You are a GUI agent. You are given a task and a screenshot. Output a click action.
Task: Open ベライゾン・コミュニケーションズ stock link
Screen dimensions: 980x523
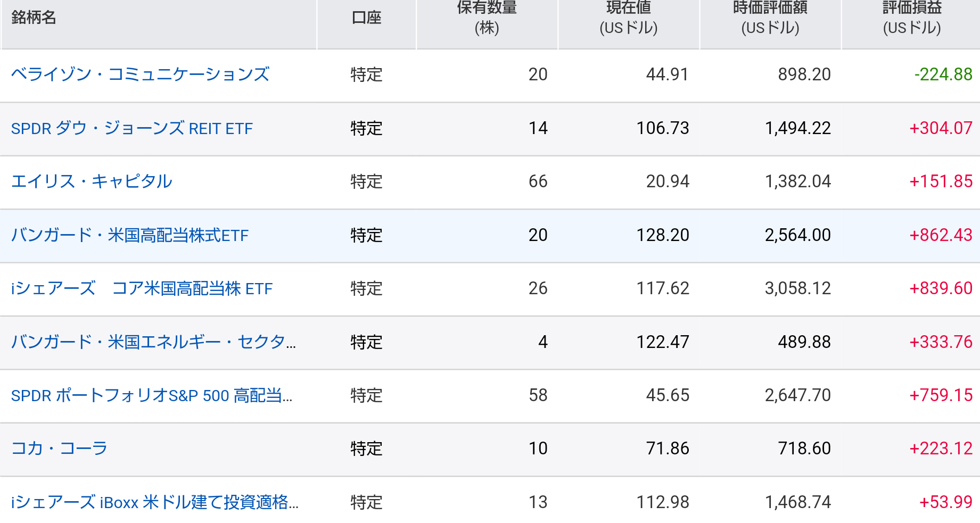tap(140, 74)
